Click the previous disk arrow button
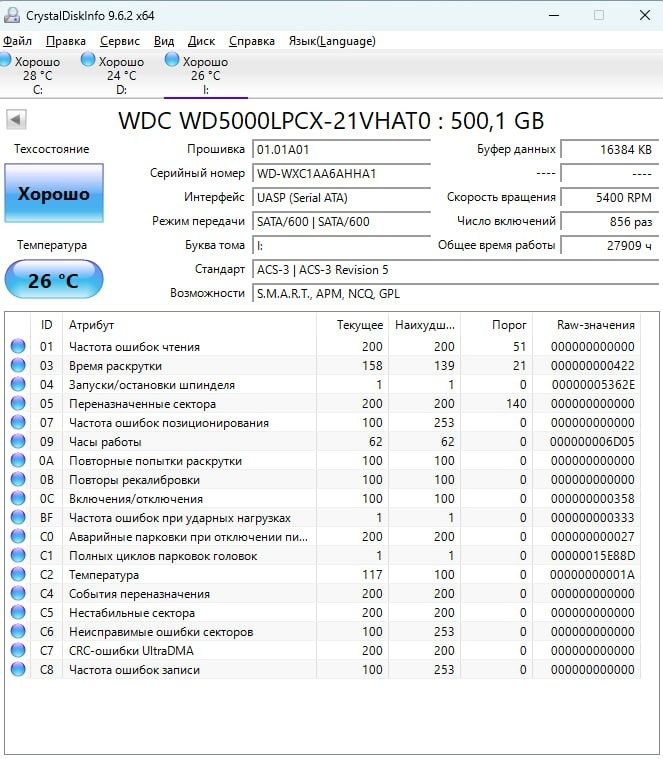Screen dimensions: 663x759 [x=16, y=119]
